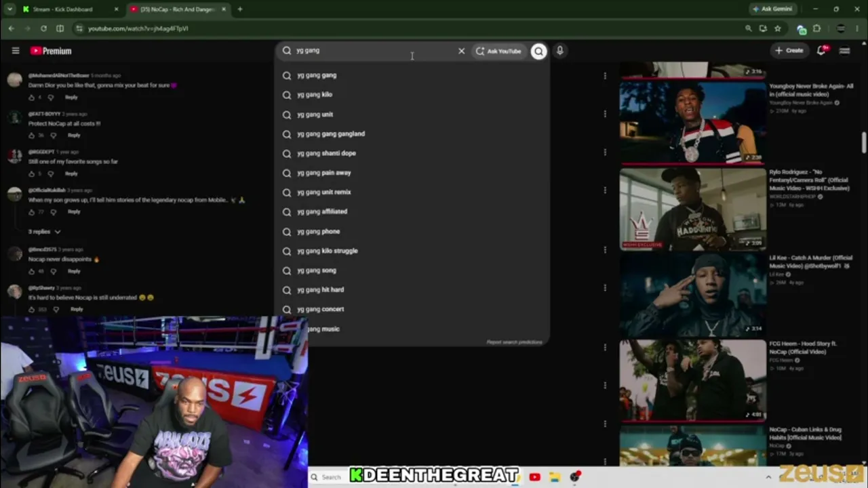Select suggestion "yg gang kilo struggle"
This screenshot has width=868, height=488.
(412, 251)
